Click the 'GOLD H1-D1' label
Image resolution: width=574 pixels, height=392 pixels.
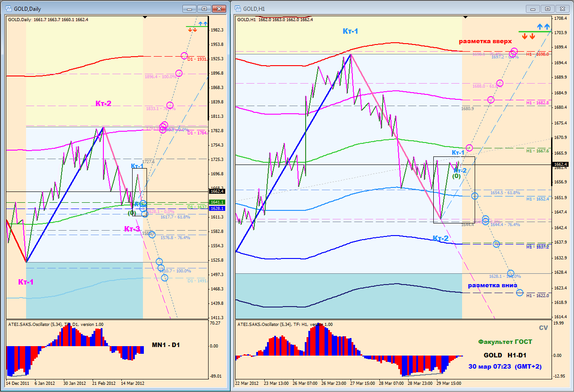[x=505, y=355]
